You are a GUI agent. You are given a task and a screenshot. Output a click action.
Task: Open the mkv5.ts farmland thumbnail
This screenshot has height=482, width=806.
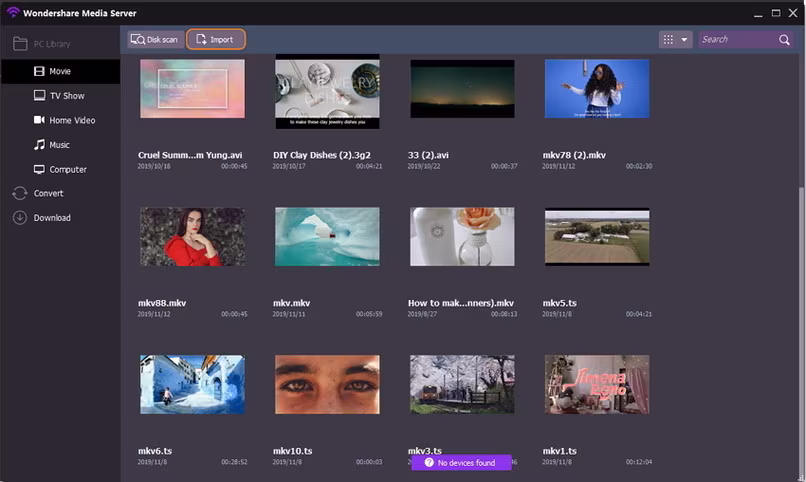[597, 236]
